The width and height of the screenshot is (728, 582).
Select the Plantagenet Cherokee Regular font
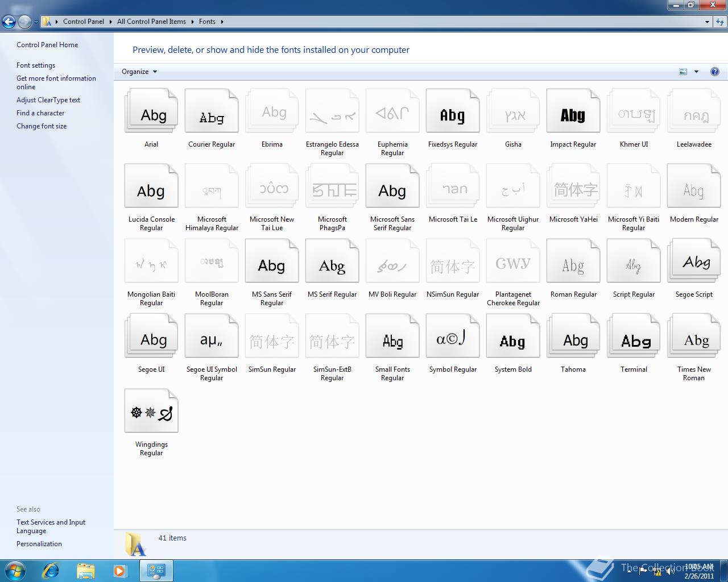pos(513,261)
